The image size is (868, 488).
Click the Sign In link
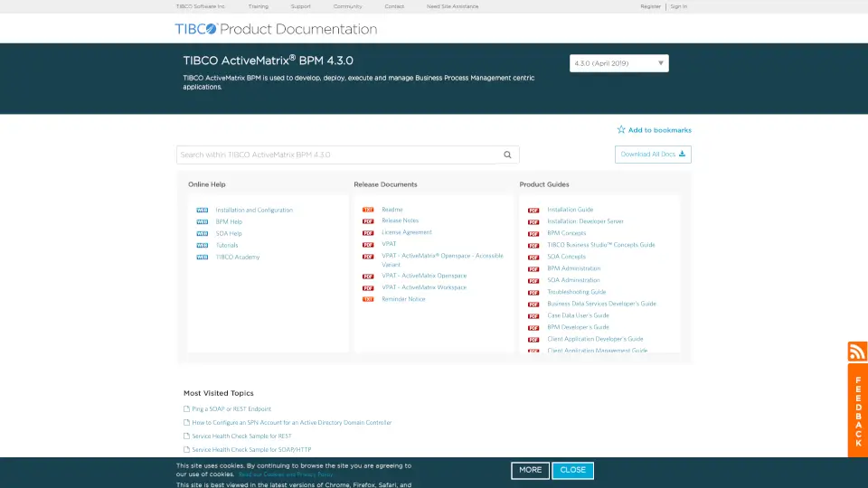tap(679, 6)
